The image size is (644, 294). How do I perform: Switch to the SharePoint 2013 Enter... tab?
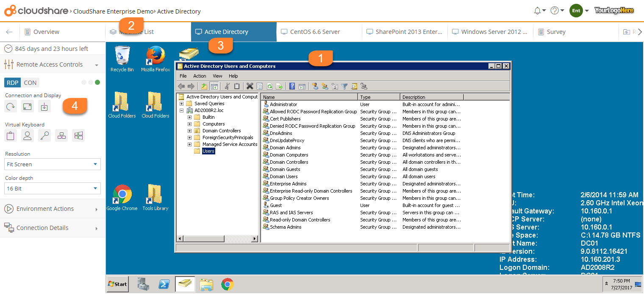(x=405, y=32)
